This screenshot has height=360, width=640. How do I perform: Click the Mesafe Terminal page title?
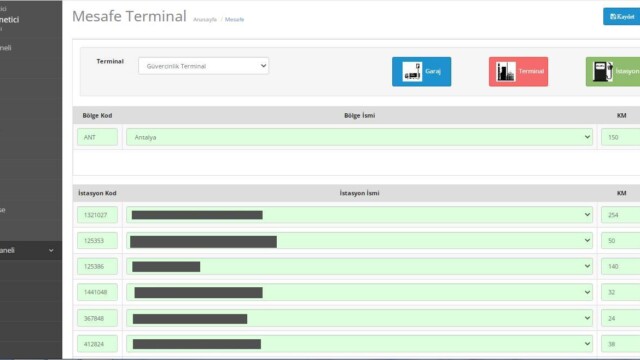pos(129,16)
